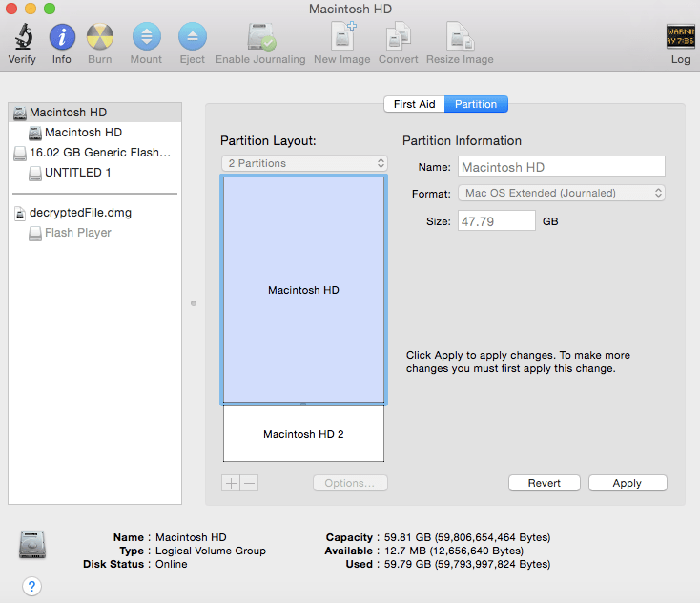Open the Format dropdown menu
The height and width of the screenshot is (603, 700).
click(x=562, y=193)
